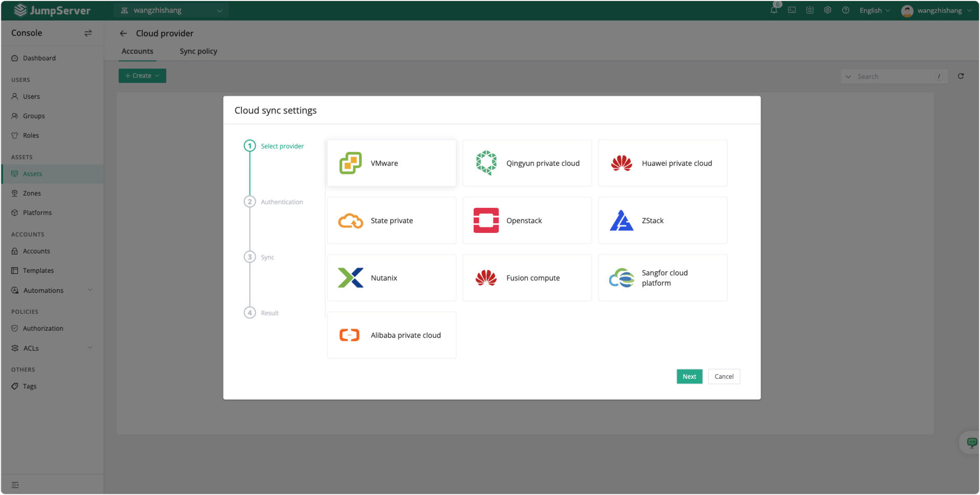Refresh the accounts list

tap(961, 76)
